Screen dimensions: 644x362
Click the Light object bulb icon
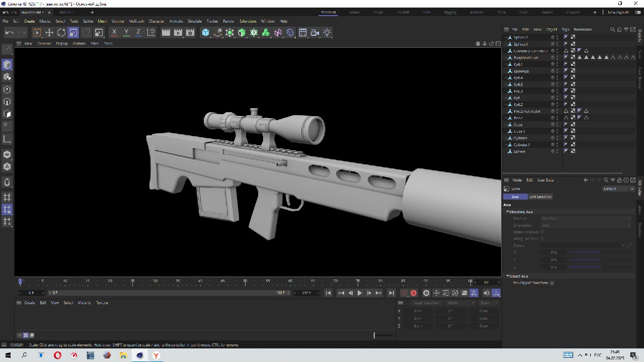tap(328, 33)
